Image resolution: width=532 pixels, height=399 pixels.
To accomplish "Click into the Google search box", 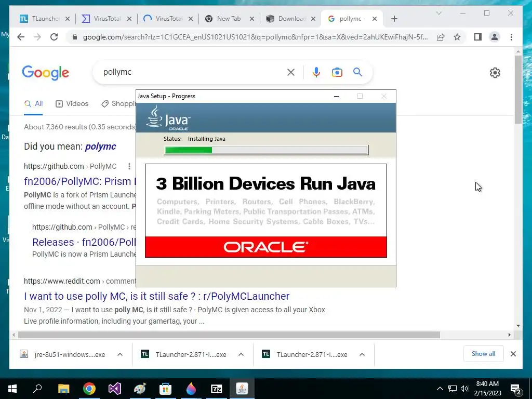I will [192, 72].
